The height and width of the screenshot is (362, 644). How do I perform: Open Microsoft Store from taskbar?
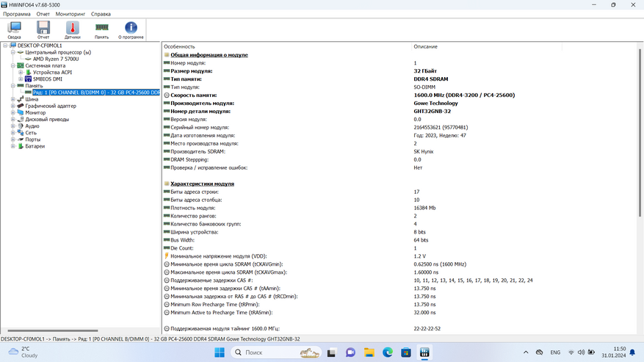(x=406, y=352)
